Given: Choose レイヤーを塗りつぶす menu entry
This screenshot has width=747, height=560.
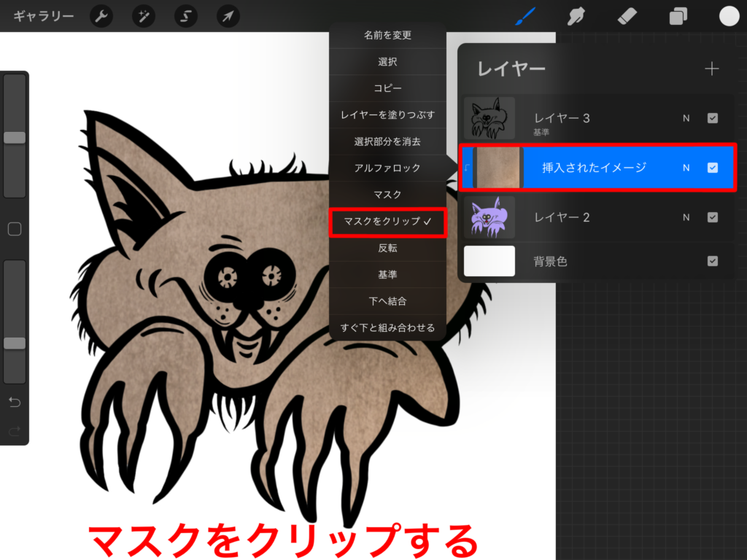Looking at the screenshot, I should coord(387,114).
